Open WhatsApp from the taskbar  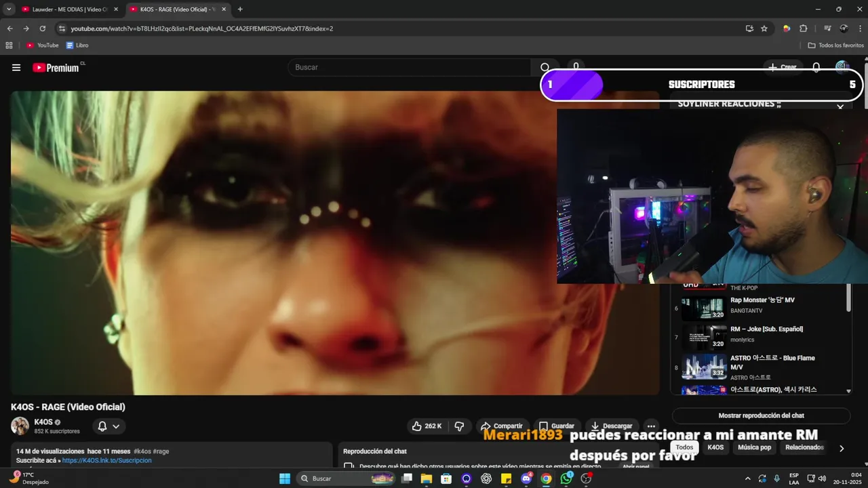coord(566,479)
